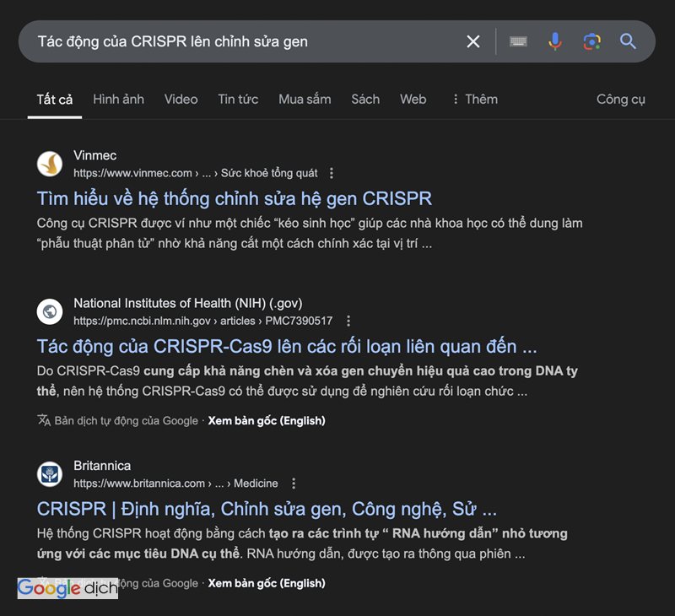This screenshot has height=616, width=675.
Task: Click "Bản dịch tự động của Google" under NIH result
Action: pos(126,420)
